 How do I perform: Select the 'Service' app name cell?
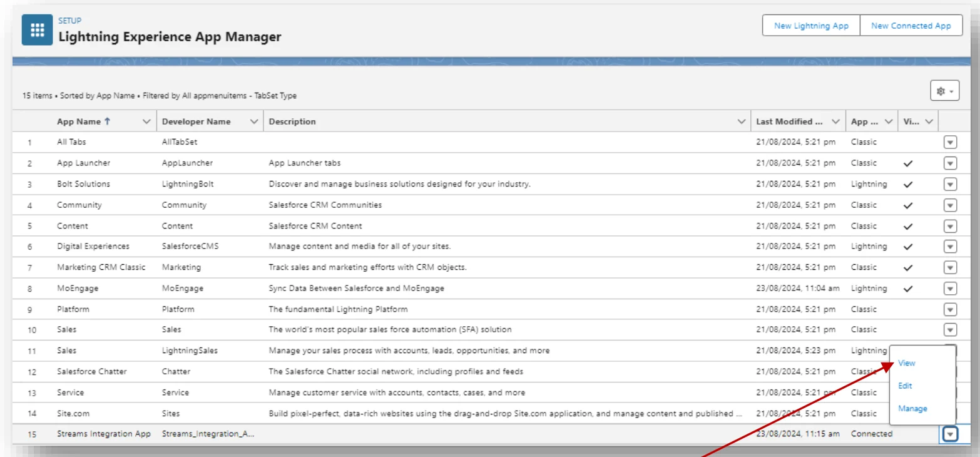coord(70,393)
